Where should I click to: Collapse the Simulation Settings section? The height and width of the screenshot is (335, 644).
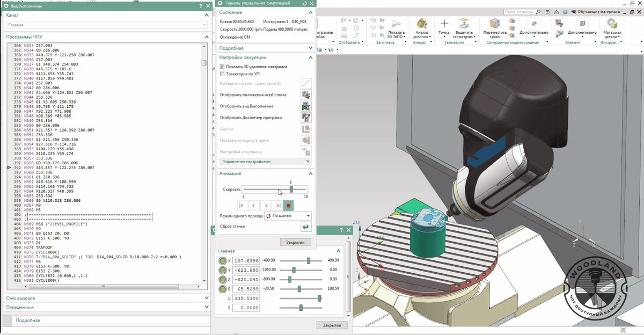(310, 57)
